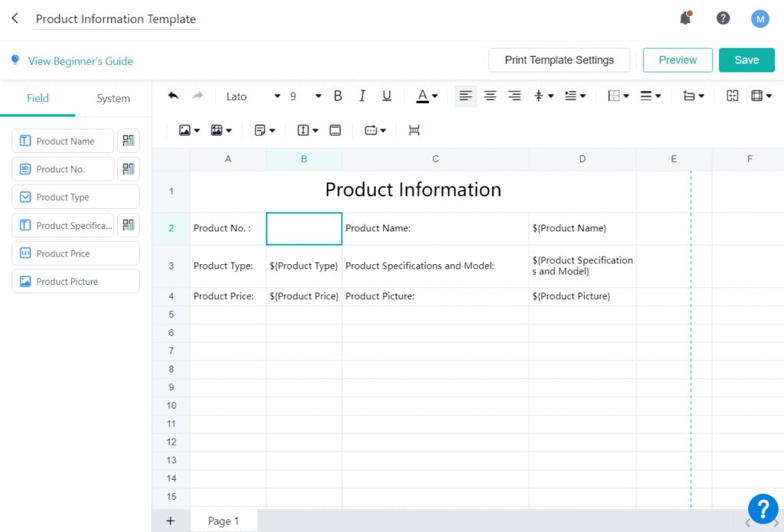Go back using the left arrow
The width and height of the screenshot is (784, 532).
click(15, 18)
